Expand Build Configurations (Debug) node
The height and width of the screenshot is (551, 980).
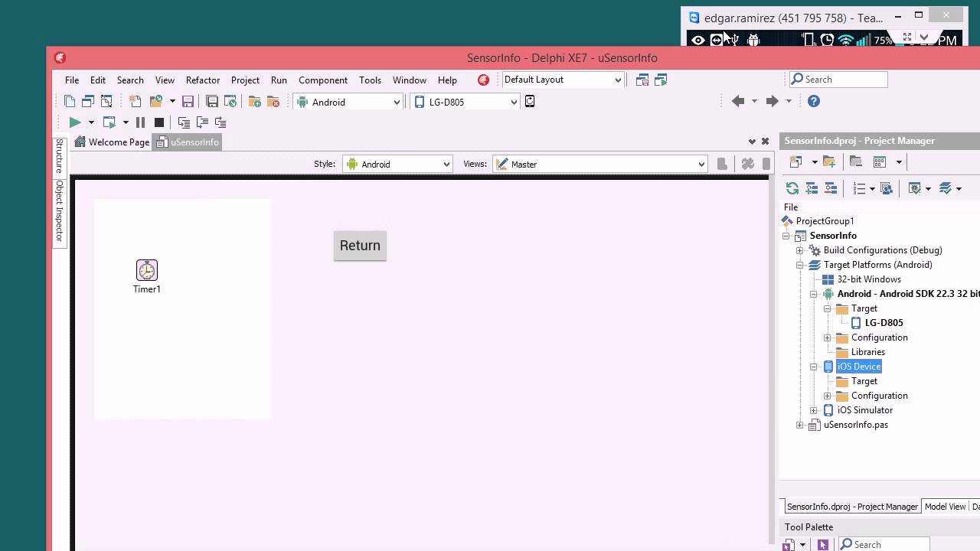(x=800, y=250)
